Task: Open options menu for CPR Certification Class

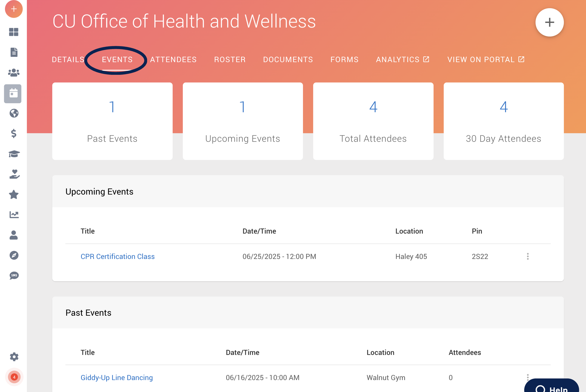Action: coord(527,256)
